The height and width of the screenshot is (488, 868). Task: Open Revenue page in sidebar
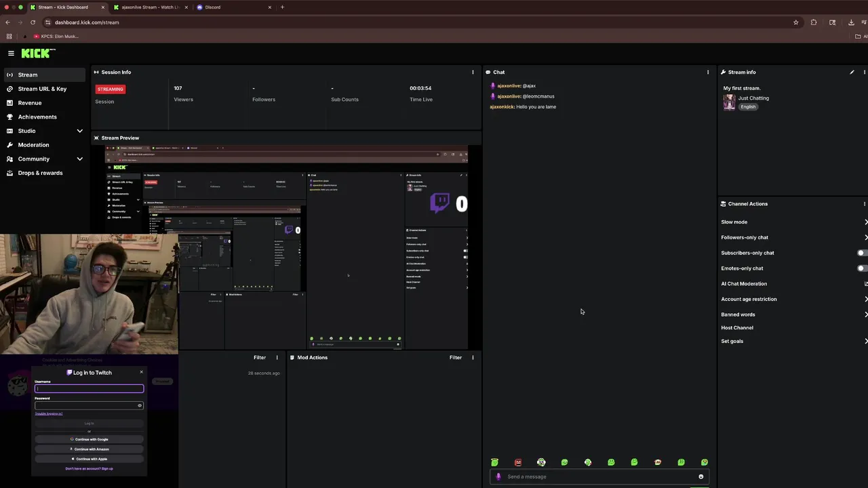[x=45, y=103]
